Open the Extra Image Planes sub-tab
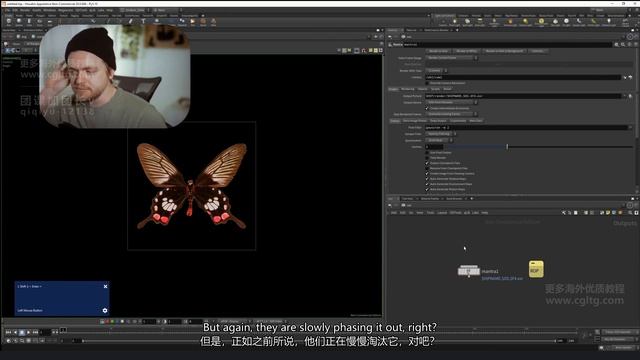 (414, 121)
